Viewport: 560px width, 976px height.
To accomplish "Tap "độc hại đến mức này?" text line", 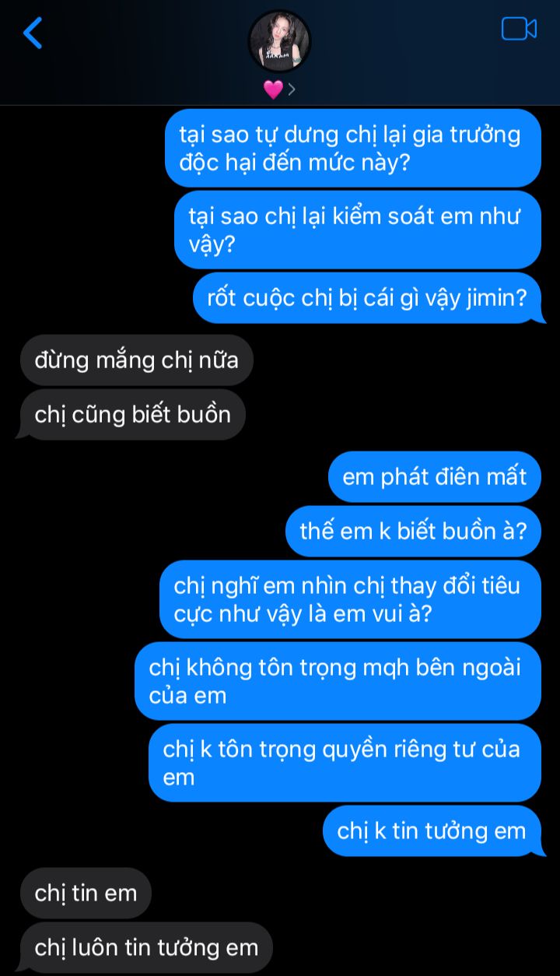I will pyautogui.click(x=295, y=163).
